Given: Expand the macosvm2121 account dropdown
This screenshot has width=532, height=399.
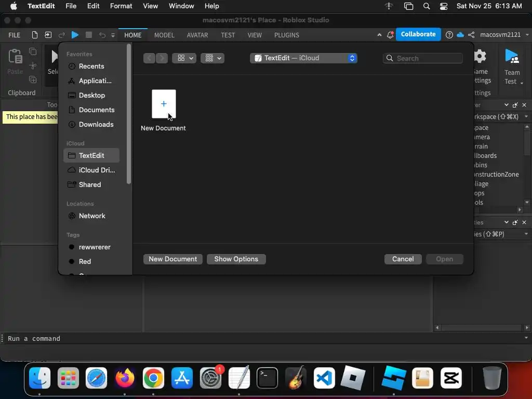Looking at the screenshot, I should pyautogui.click(x=527, y=35).
